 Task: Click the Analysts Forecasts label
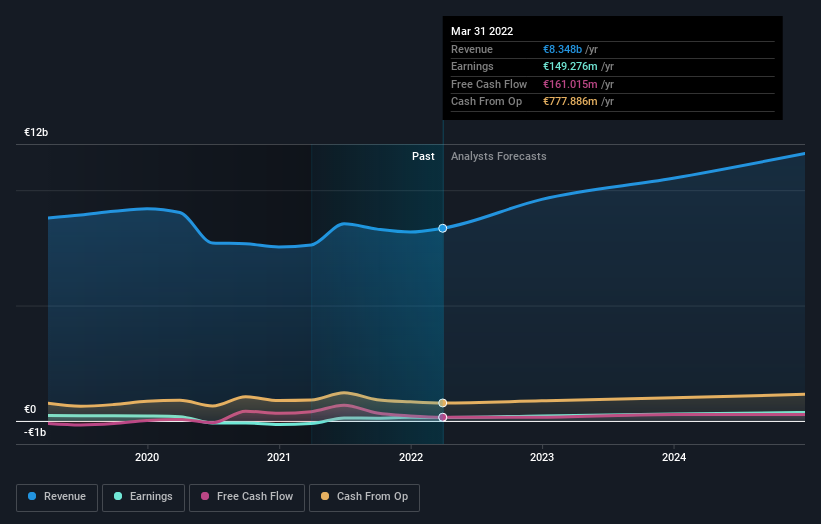pos(498,156)
